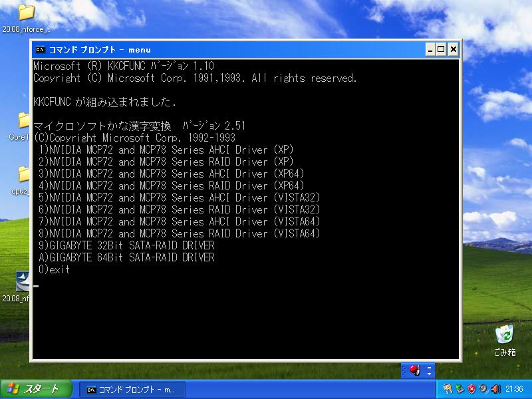Screen dimensions: 532x399
Task: Click line '1)NVIDIA MCP72 and MCP78 Series AHCI Driver (XP)'
Action: point(166,150)
